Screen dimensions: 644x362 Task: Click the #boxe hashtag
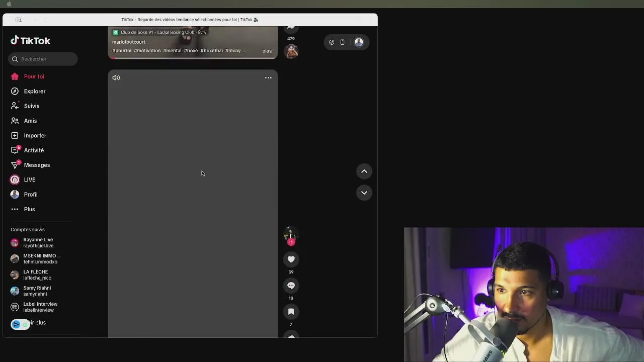[191, 51]
